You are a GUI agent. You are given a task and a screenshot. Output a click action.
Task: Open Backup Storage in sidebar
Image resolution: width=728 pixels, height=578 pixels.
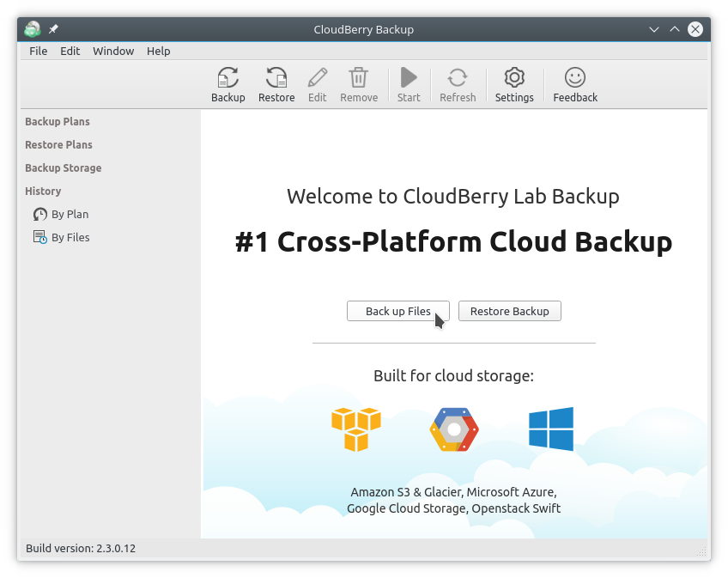(x=64, y=168)
